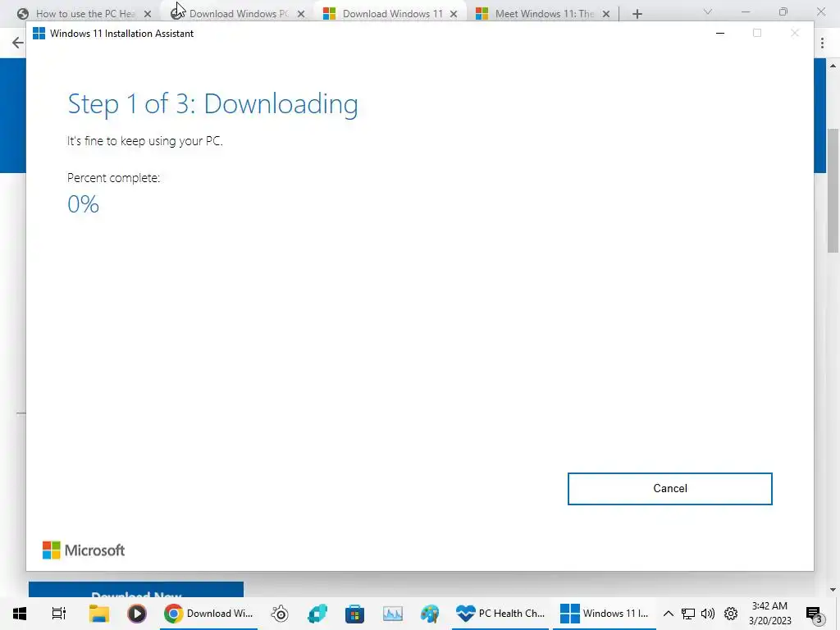The width and height of the screenshot is (840, 630).
Task: Open File Explorer from the taskbar
Action: click(x=99, y=614)
